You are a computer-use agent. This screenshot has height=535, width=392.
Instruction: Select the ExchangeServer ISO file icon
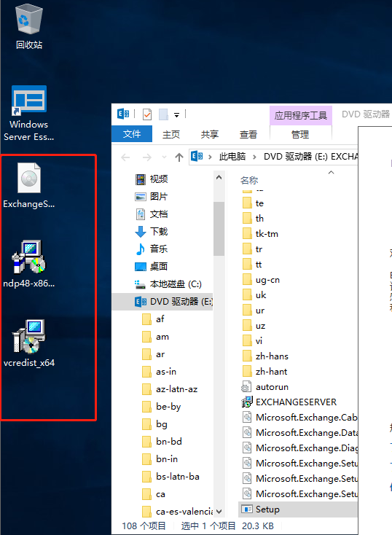click(x=29, y=186)
